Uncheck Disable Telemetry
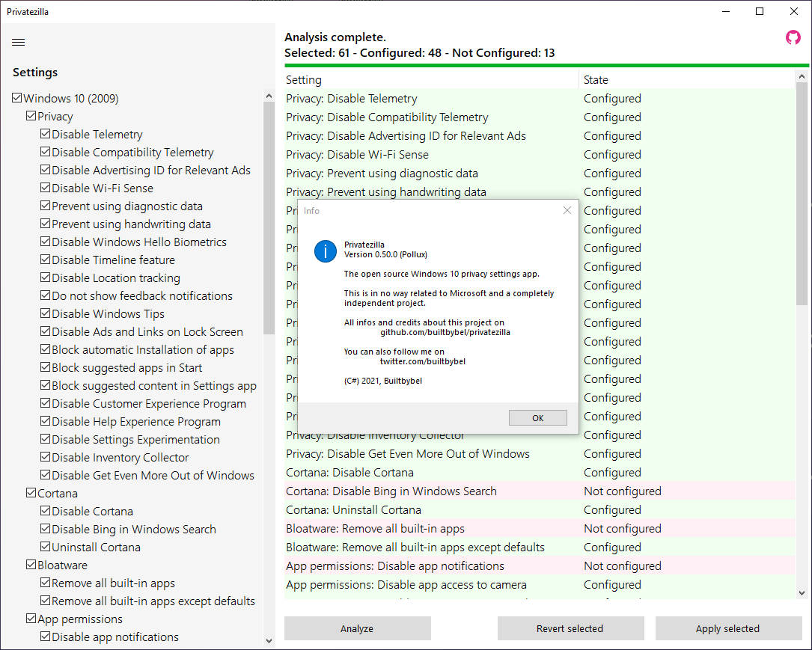812x650 pixels. 45,134
